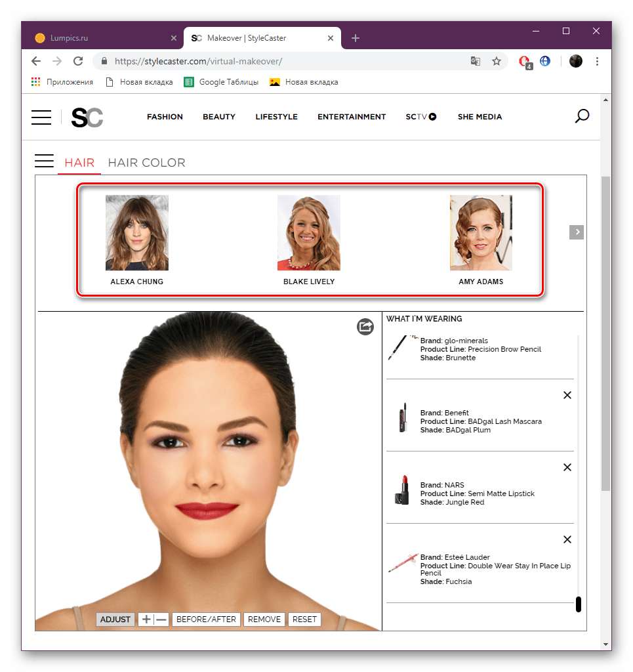Open the FASHION menu item
Image resolution: width=633 pixels, height=672 pixels.
click(x=165, y=116)
